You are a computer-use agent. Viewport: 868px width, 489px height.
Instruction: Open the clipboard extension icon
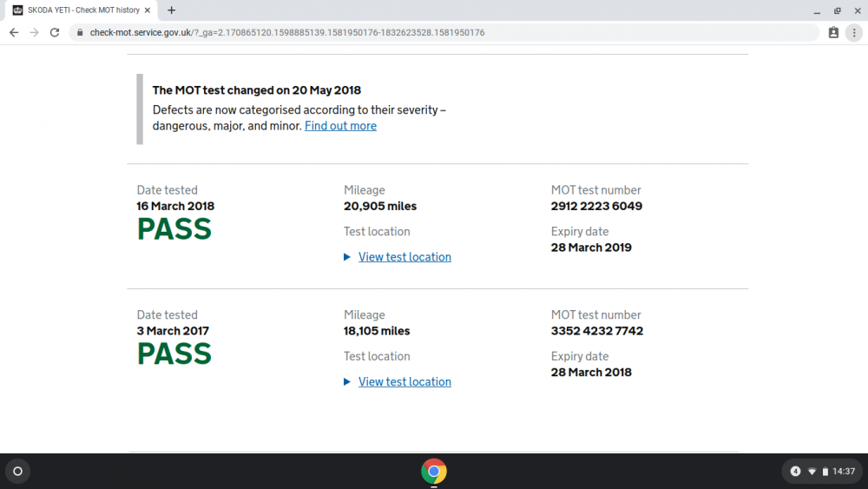point(833,33)
